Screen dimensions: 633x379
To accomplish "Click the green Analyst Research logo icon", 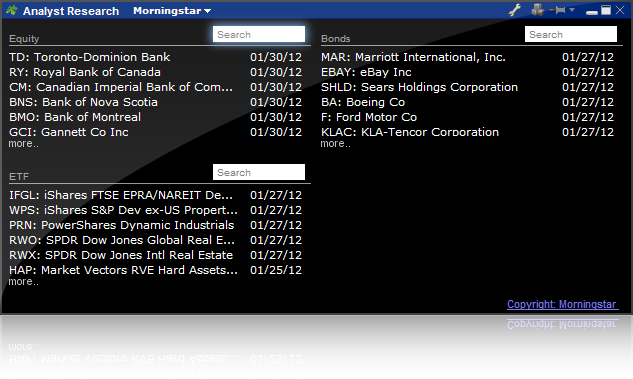I will [12, 10].
